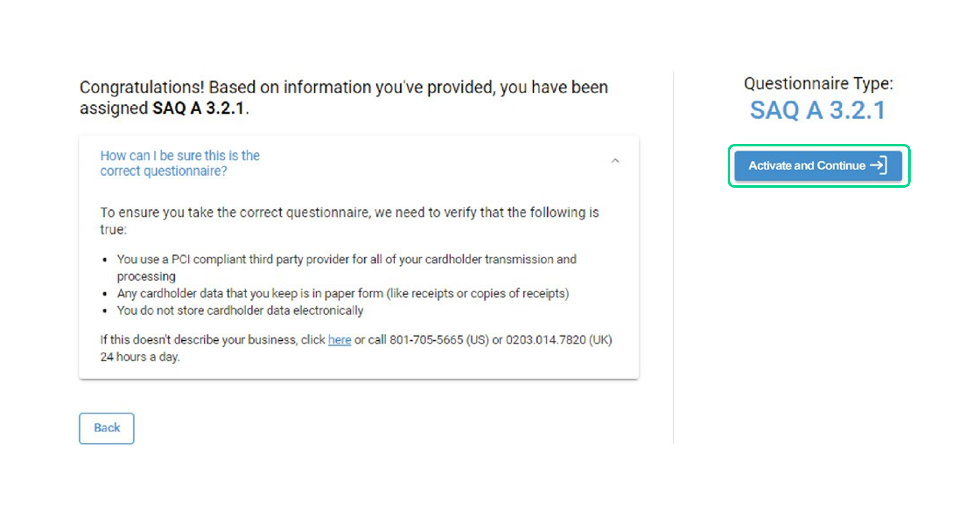Click the arrow icon on Activate and Continue
The width and height of the screenshot is (980, 520).
(879, 165)
